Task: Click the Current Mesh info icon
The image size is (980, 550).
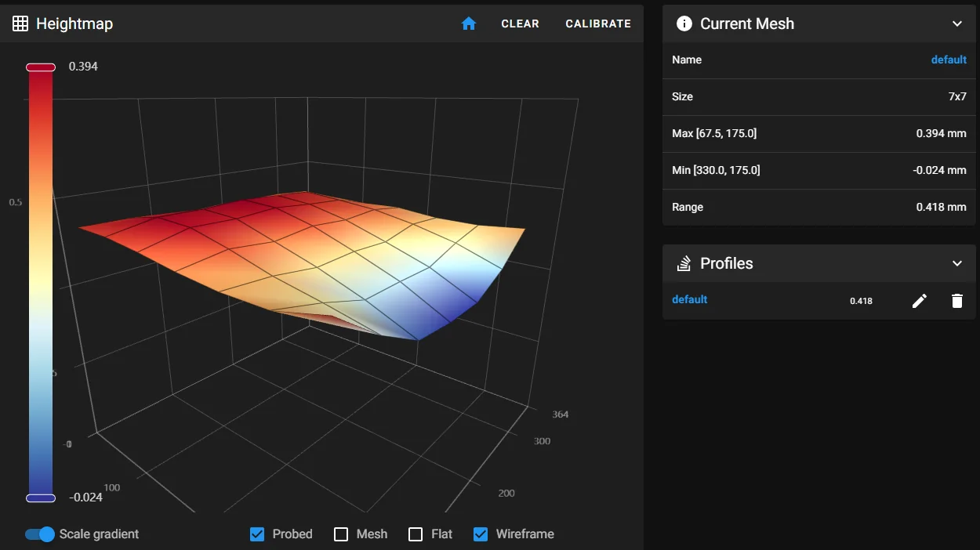Action: [684, 24]
